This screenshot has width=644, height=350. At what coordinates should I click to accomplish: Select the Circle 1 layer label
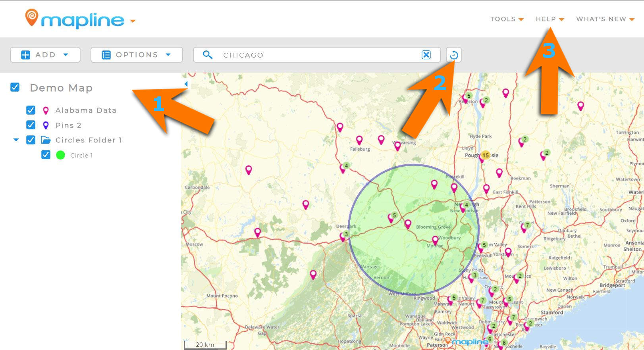click(x=81, y=156)
